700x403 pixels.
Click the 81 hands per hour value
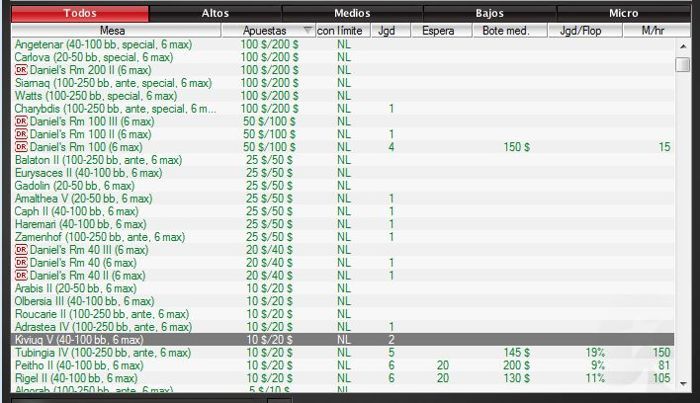(x=664, y=366)
